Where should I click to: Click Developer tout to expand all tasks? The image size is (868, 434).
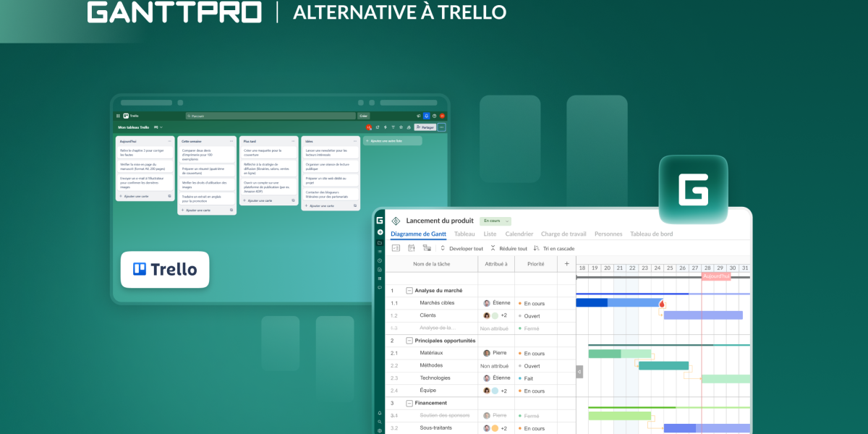tap(465, 248)
